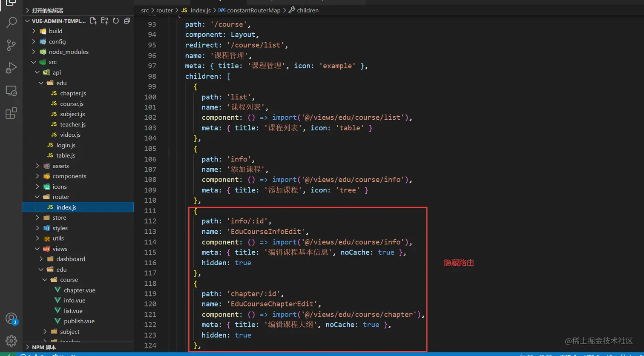Expand the 打开的编辑器 section

click(x=78, y=10)
